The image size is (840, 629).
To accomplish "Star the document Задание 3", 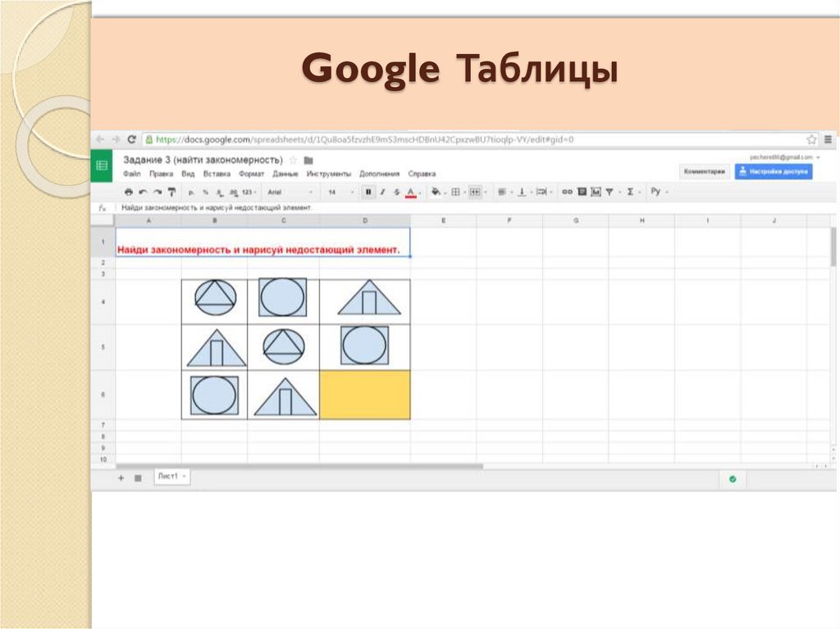I will pyautogui.click(x=293, y=160).
